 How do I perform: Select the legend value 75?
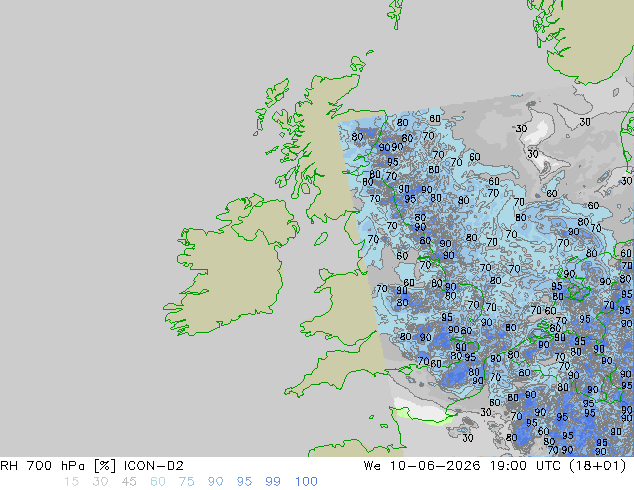[x=186, y=482]
